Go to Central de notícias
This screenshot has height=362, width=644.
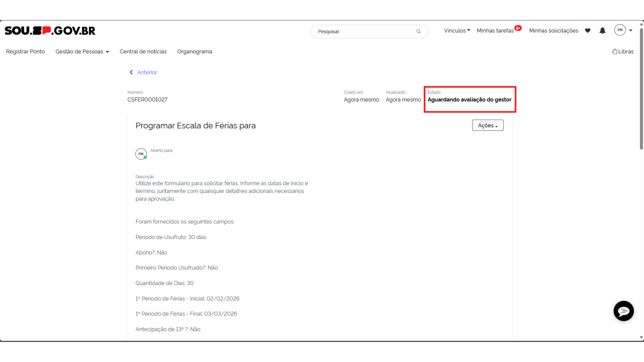pos(143,52)
